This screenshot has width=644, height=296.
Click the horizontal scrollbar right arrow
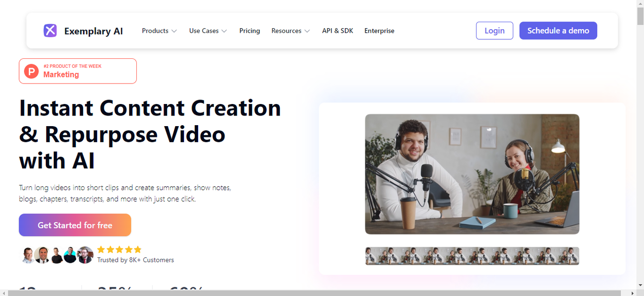click(632, 292)
